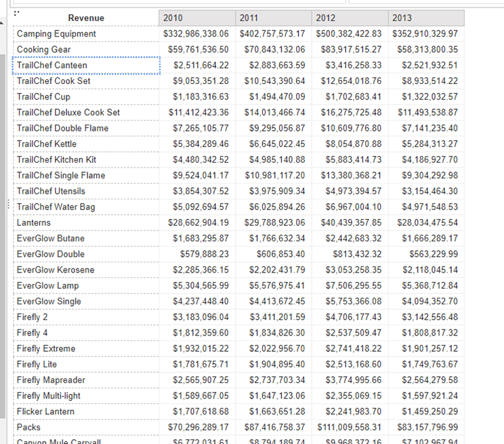The width and height of the screenshot is (504, 444).
Task: Select the 2011 column header
Action: [273, 18]
